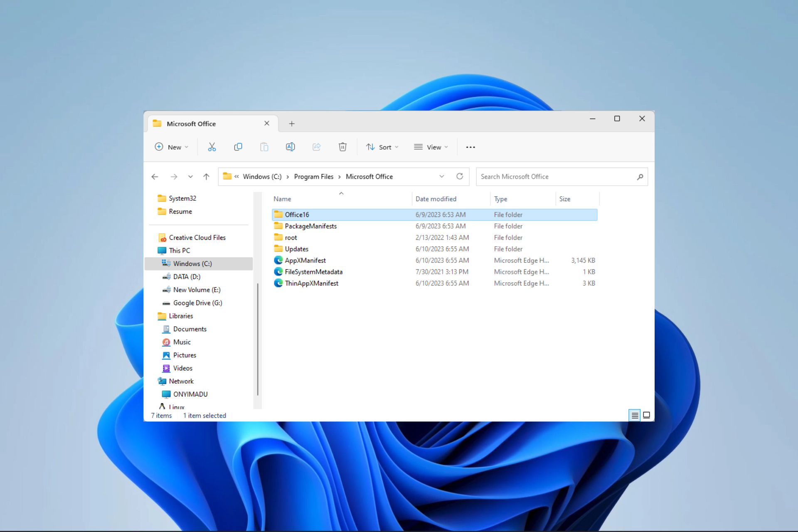
Task: Switch to details view layout icon
Action: point(635,415)
